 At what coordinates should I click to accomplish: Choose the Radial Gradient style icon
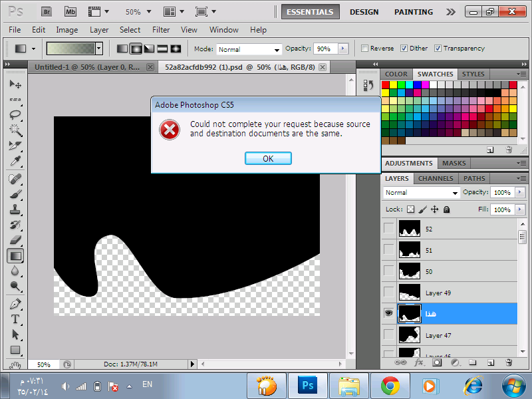point(136,49)
